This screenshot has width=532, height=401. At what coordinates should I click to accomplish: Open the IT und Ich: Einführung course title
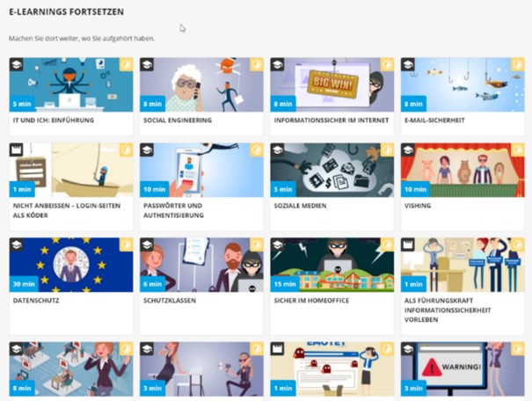(x=54, y=120)
